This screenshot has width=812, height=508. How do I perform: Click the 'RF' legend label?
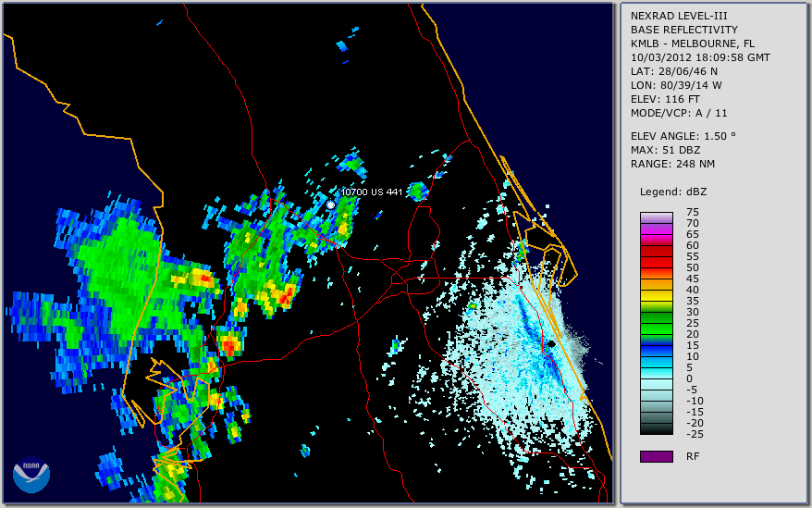(x=693, y=457)
